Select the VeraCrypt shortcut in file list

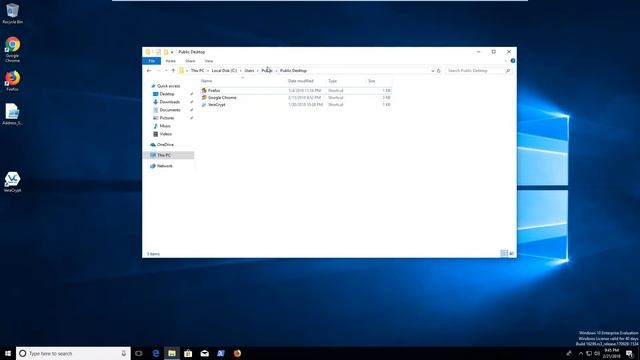296,104
